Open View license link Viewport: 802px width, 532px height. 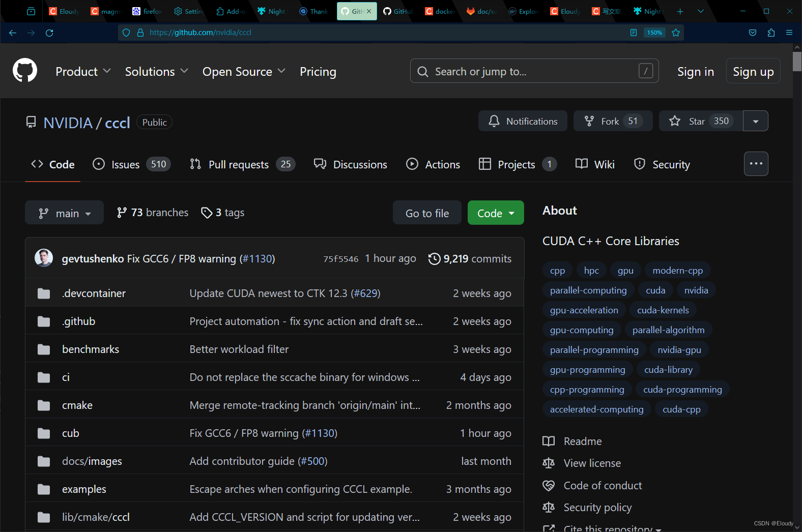pos(582,463)
